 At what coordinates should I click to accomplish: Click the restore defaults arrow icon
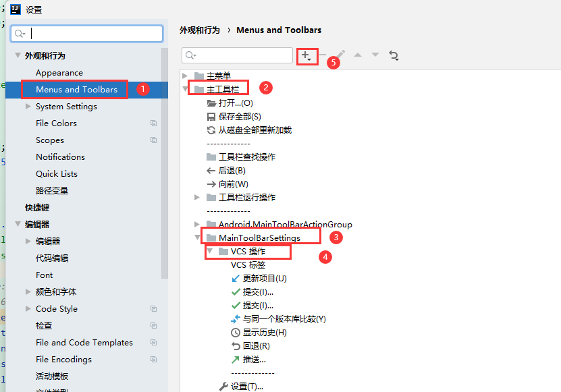coord(394,55)
